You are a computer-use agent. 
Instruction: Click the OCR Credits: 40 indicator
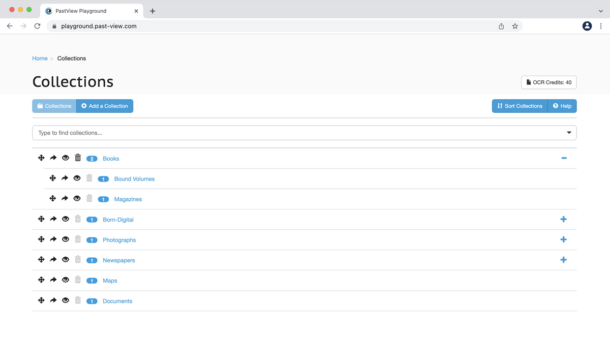548,82
